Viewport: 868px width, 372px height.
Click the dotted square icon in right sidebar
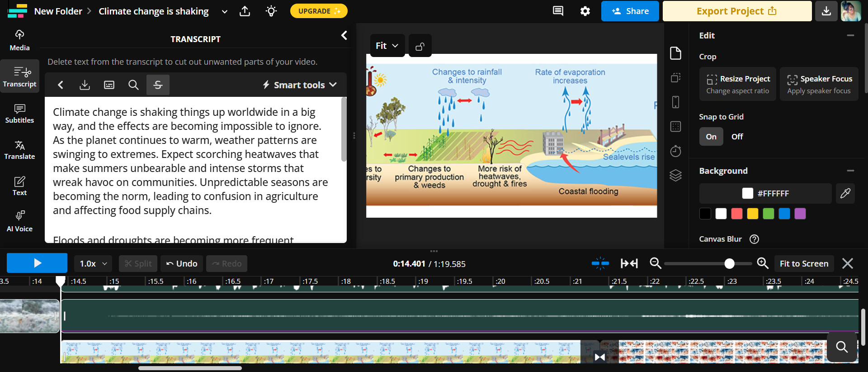point(675,126)
